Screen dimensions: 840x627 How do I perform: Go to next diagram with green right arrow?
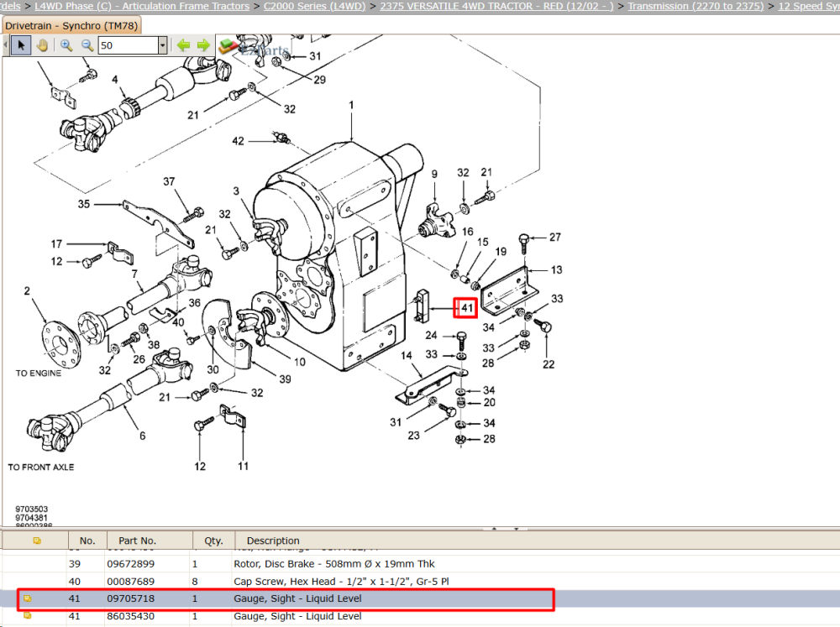coord(203,45)
